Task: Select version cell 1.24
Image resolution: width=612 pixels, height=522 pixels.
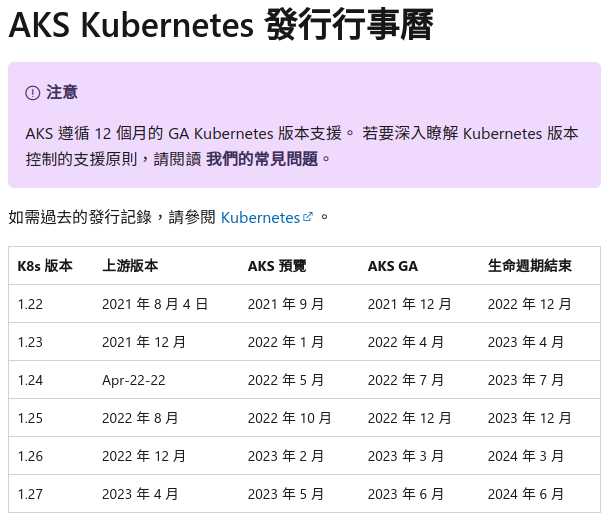Action: [30, 380]
